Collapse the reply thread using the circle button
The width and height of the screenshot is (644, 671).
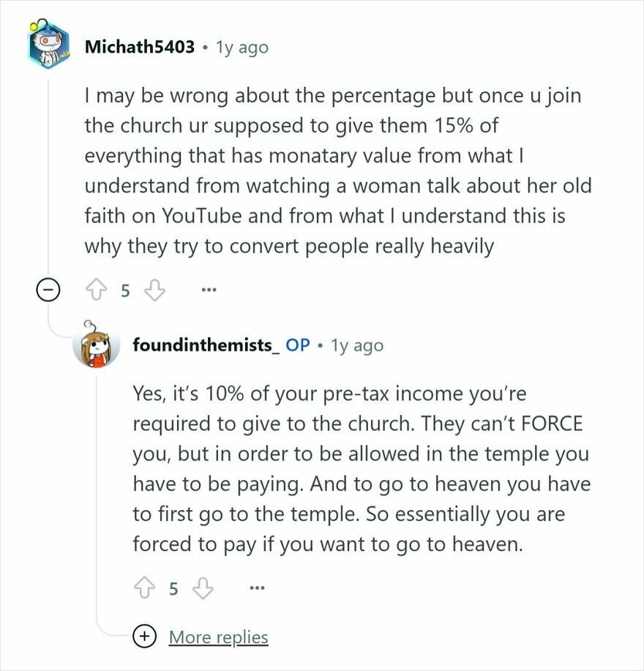[x=49, y=289]
